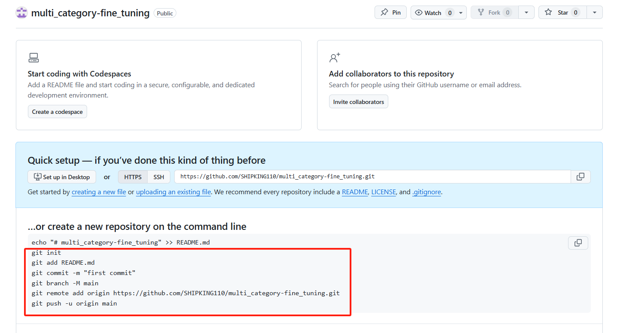
Task: Click the 'git push -u origin main' line
Action: pyautogui.click(x=74, y=303)
